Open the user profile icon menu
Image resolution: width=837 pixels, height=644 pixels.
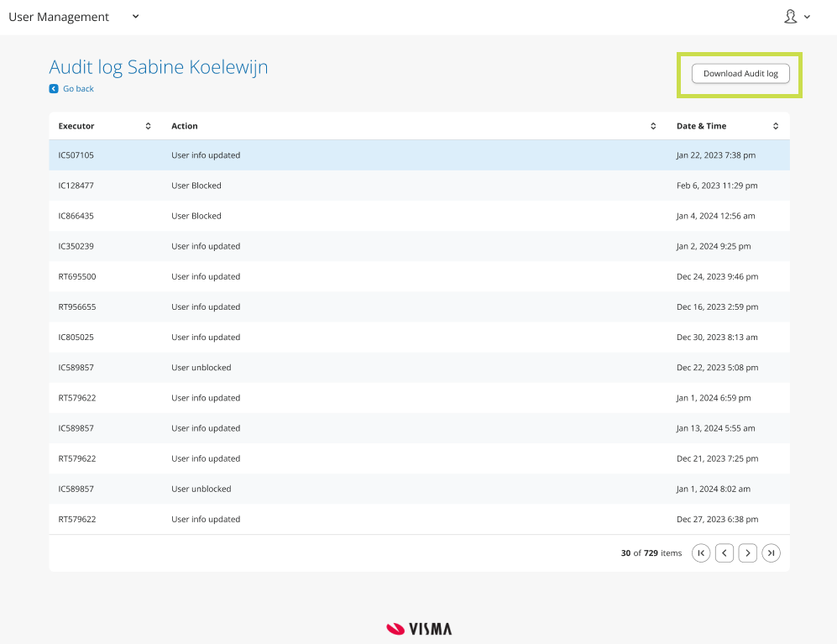click(791, 17)
